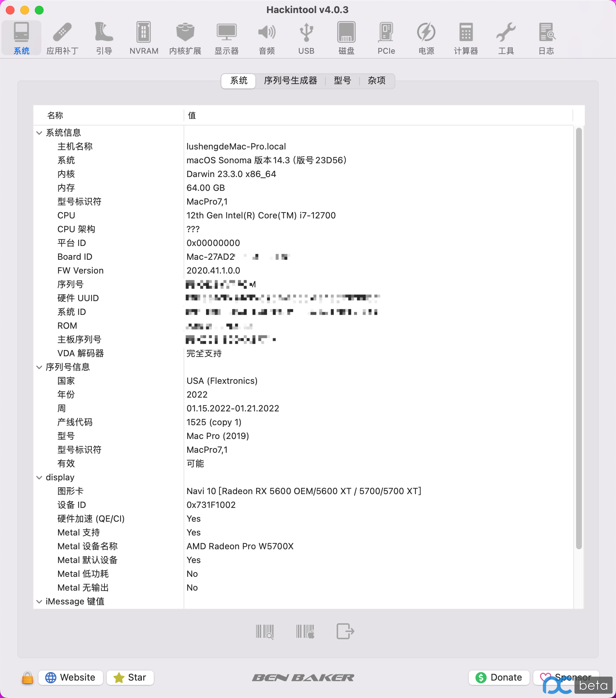
Task: Select the 年份 row
Action: [303, 395]
